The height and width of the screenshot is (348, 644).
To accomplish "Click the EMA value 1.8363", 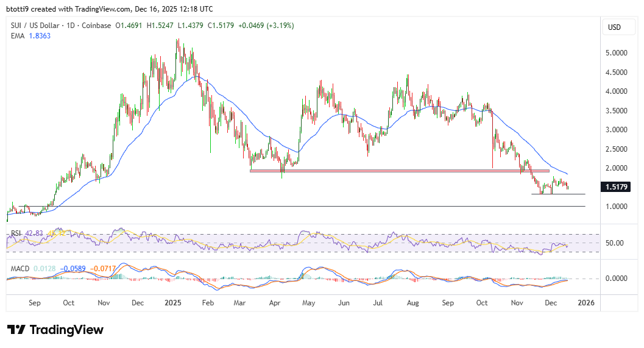I will 40,37.
